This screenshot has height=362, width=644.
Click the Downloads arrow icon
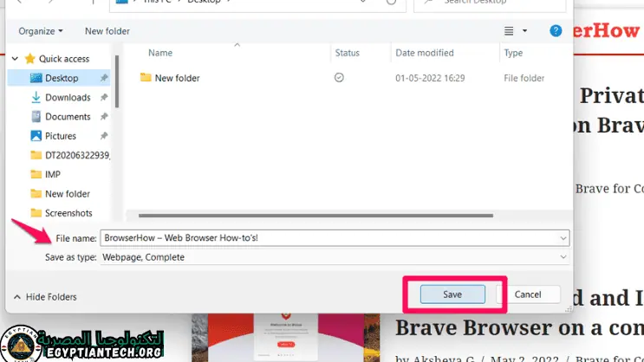pos(36,97)
